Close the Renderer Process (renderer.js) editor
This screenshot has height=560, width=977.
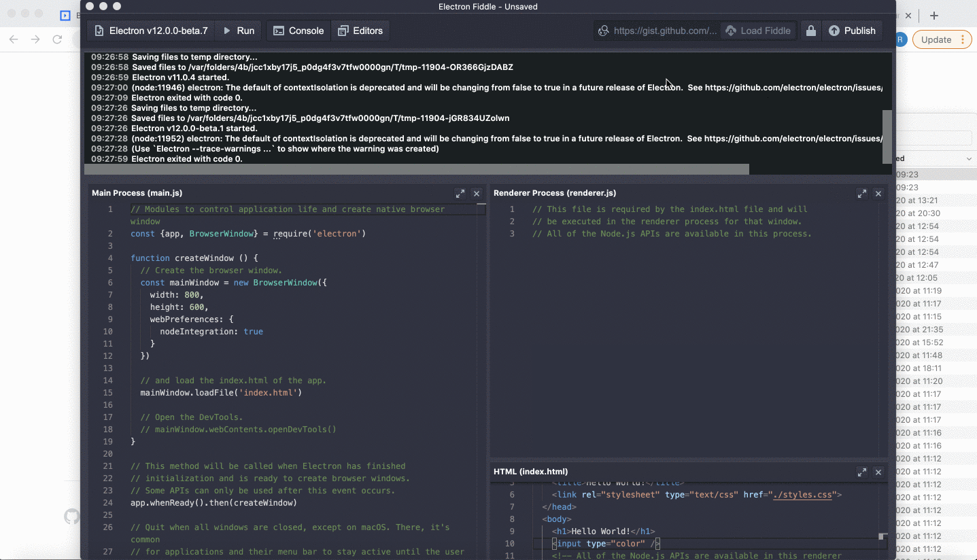click(878, 194)
